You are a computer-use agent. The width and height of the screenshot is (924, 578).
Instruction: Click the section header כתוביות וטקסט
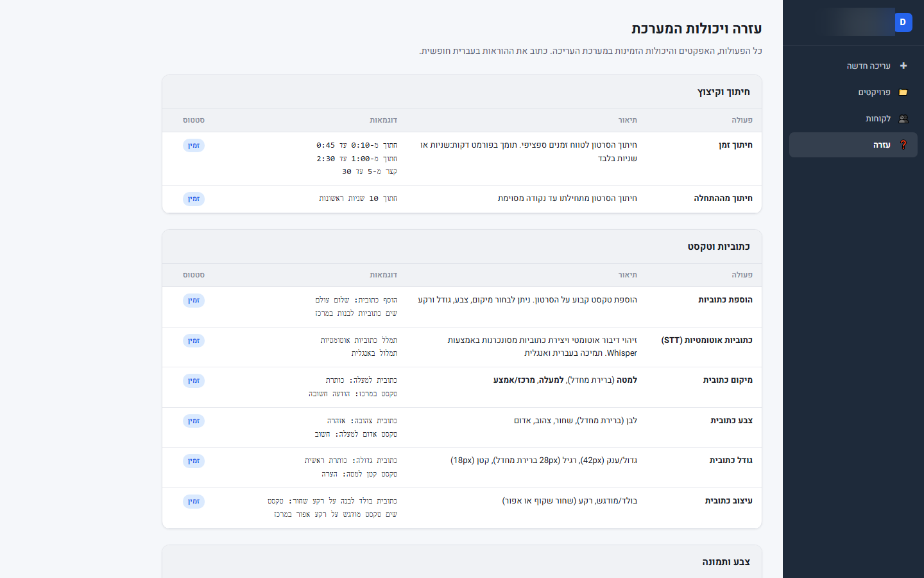[x=719, y=247]
